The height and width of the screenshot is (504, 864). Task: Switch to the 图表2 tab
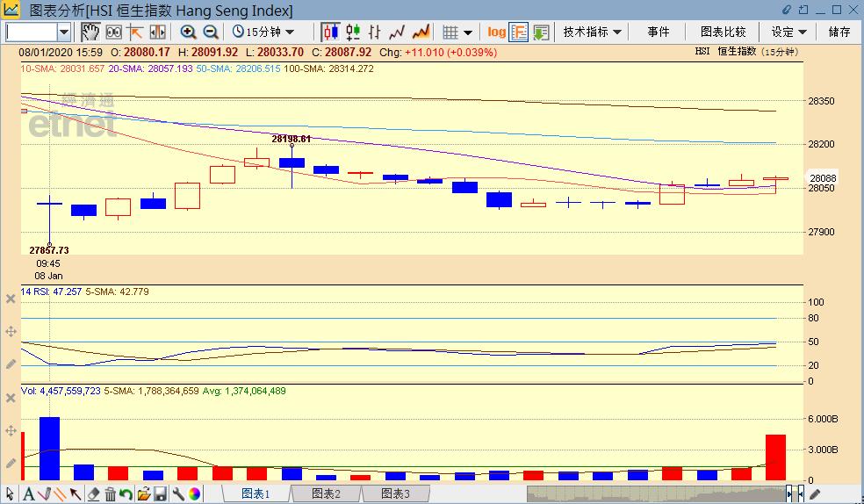click(x=326, y=494)
